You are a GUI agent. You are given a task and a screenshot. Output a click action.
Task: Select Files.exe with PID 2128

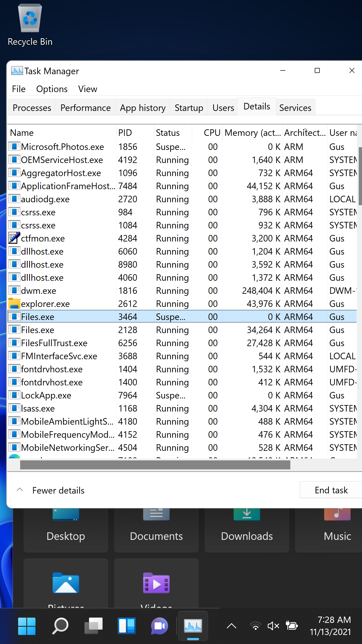182,330
